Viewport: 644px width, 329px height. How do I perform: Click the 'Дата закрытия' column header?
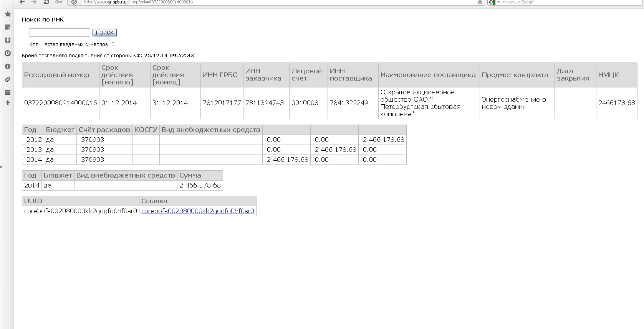click(x=575, y=75)
